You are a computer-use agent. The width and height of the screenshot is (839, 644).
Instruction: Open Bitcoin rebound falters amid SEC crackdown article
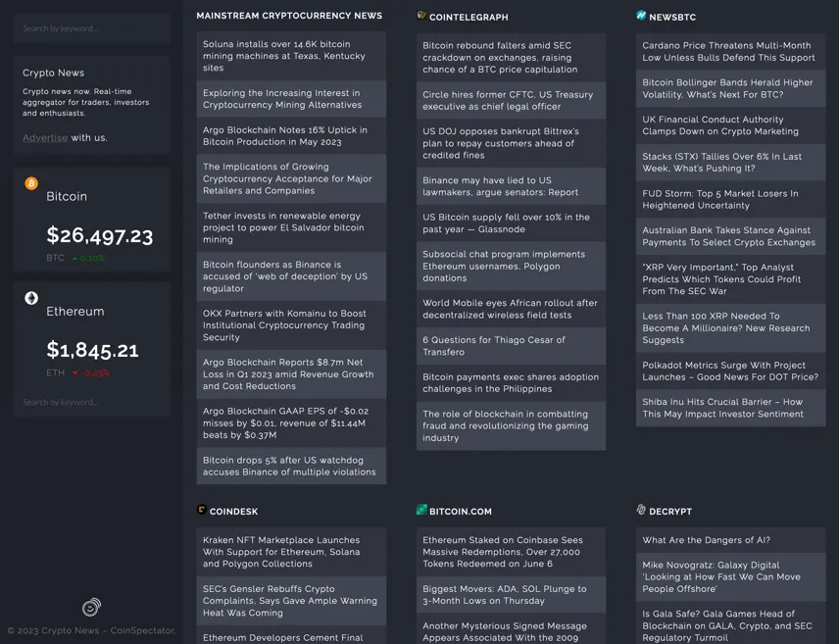tap(511, 57)
